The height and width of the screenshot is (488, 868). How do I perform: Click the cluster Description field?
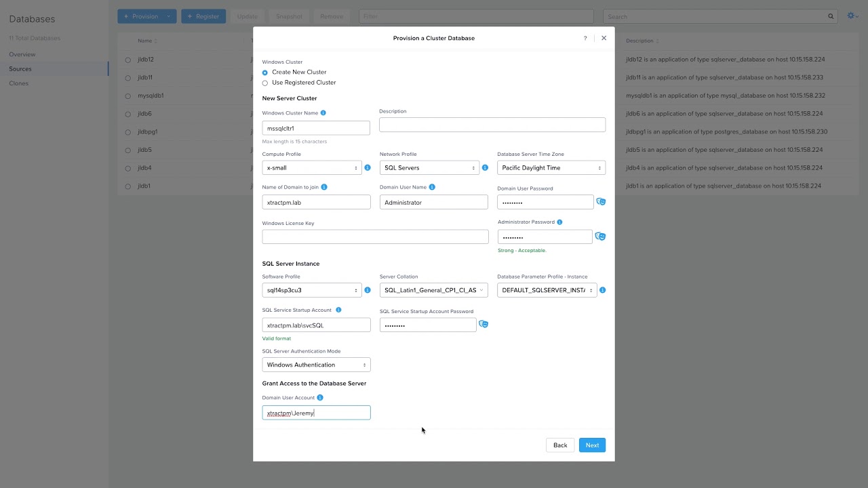[492, 125]
